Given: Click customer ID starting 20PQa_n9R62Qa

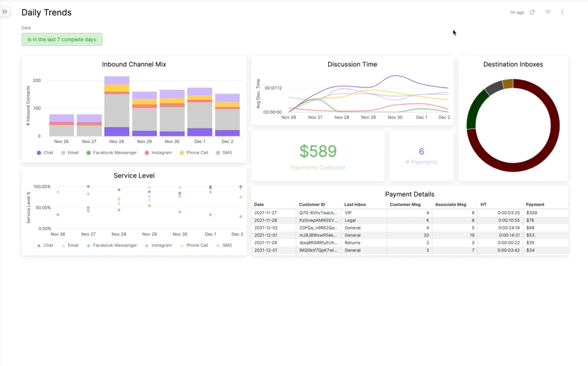Looking at the screenshot, I should (318, 228).
